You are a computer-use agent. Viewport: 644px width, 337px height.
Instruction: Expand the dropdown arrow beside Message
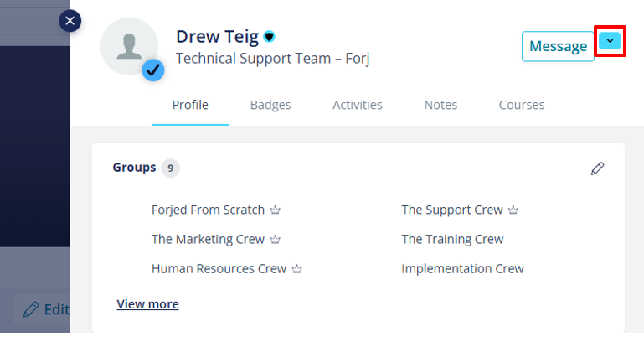(610, 40)
